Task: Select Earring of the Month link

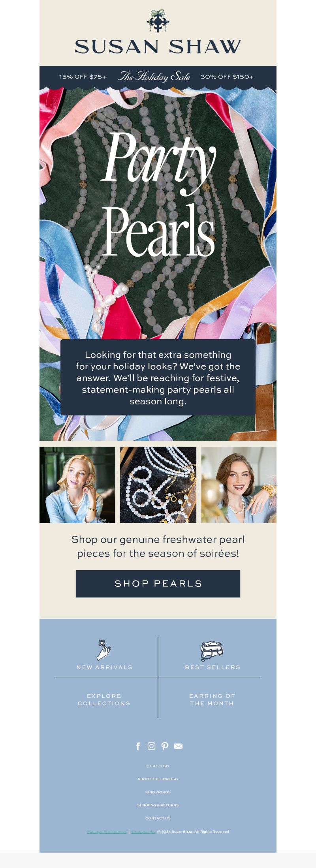Action: [x=212, y=699]
